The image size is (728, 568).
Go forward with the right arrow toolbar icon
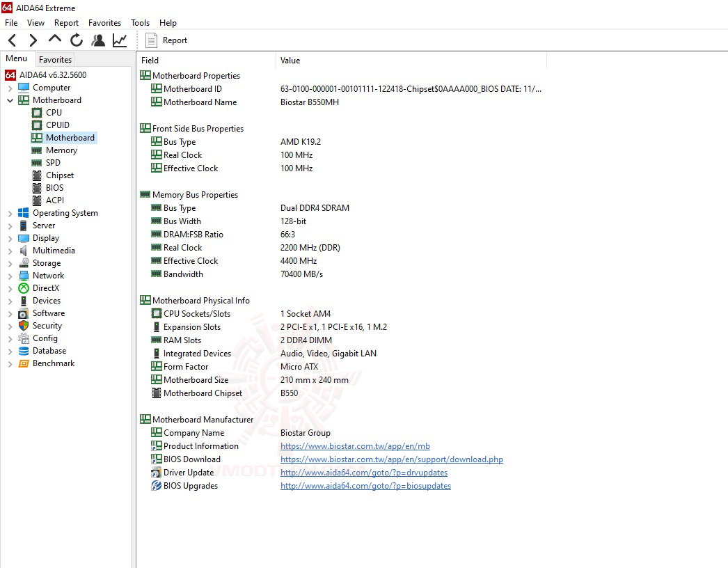tap(33, 40)
